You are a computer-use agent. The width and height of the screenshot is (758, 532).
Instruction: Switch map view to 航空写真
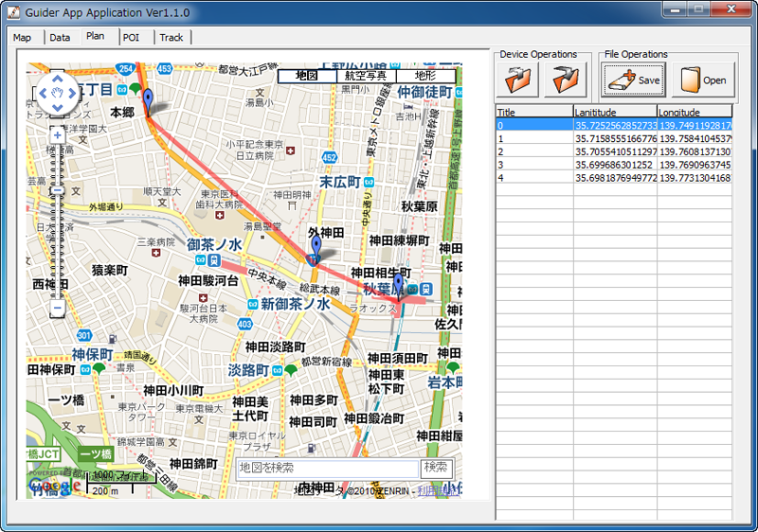[x=366, y=76]
